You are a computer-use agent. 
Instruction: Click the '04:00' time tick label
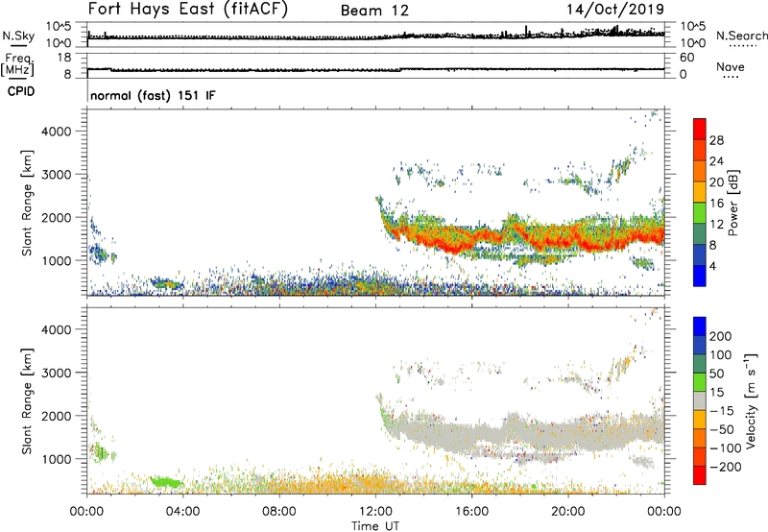pos(182,512)
